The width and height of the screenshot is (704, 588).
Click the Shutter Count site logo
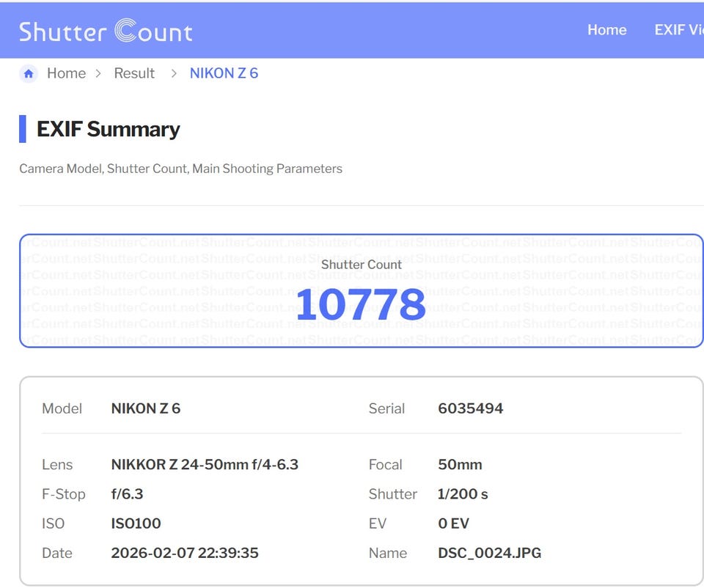coord(106,31)
